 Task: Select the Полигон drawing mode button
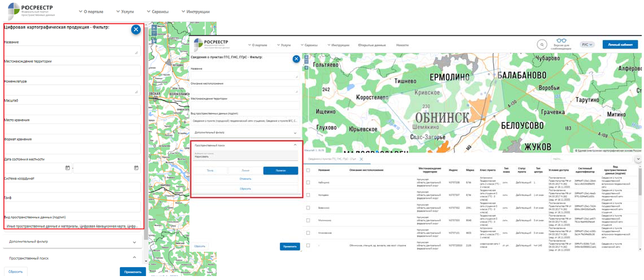tap(280, 170)
